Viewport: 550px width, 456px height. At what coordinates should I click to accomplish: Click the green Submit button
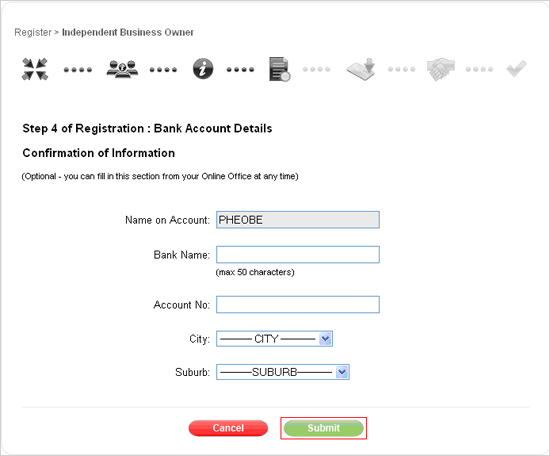click(x=323, y=428)
